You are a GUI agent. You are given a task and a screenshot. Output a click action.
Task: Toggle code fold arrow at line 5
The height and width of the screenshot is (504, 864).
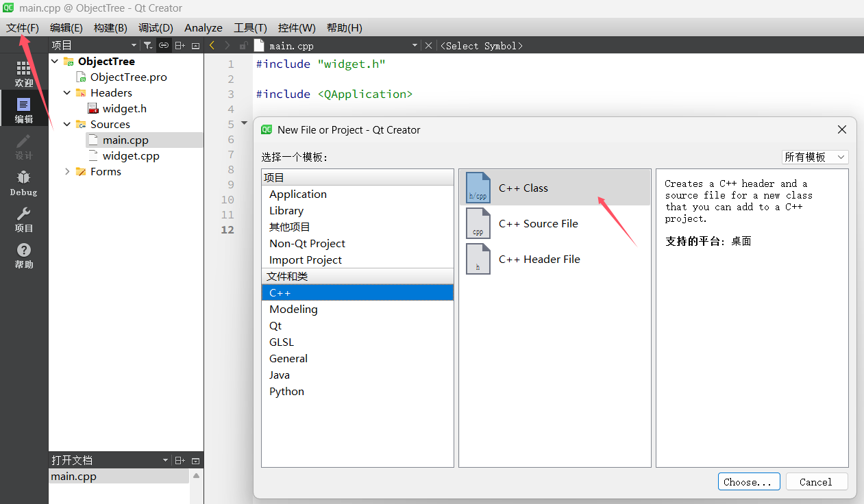pyautogui.click(x=245, y=124)
